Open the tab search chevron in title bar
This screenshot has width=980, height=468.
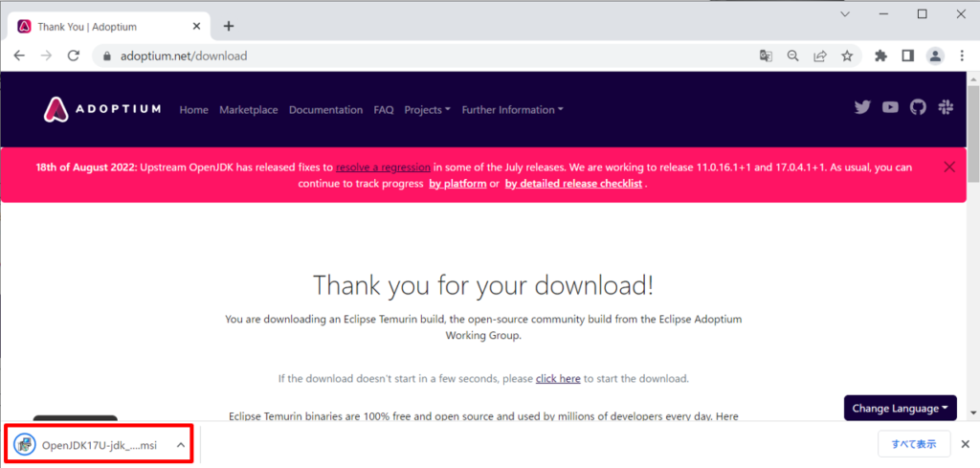pyautogui.click(x=845, y=13)
